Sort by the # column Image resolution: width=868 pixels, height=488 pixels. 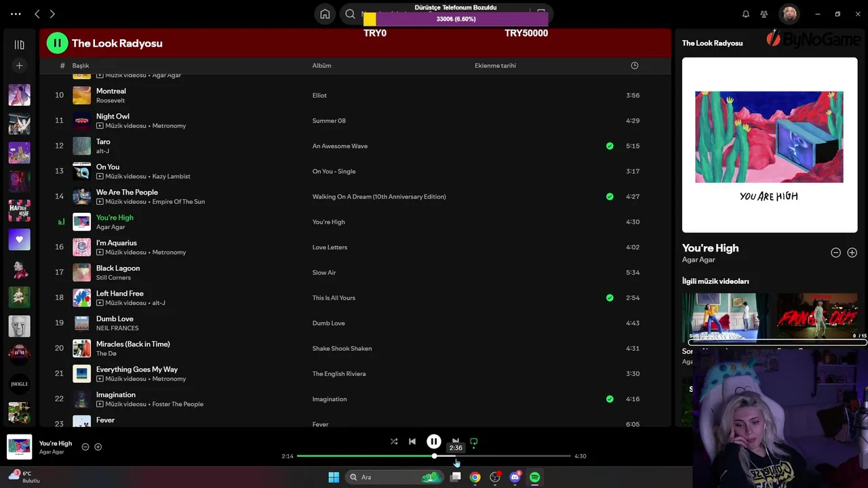62,66
